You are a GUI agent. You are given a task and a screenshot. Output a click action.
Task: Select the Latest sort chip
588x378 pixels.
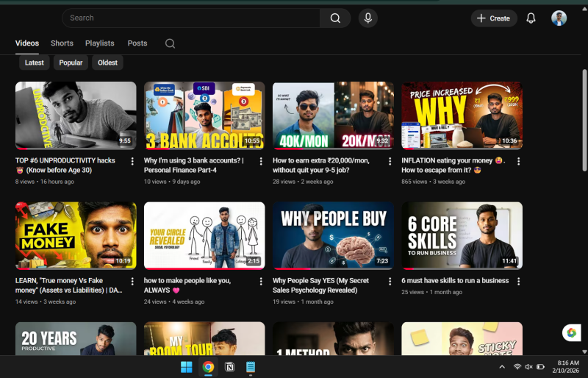click(x=35, y=63)
